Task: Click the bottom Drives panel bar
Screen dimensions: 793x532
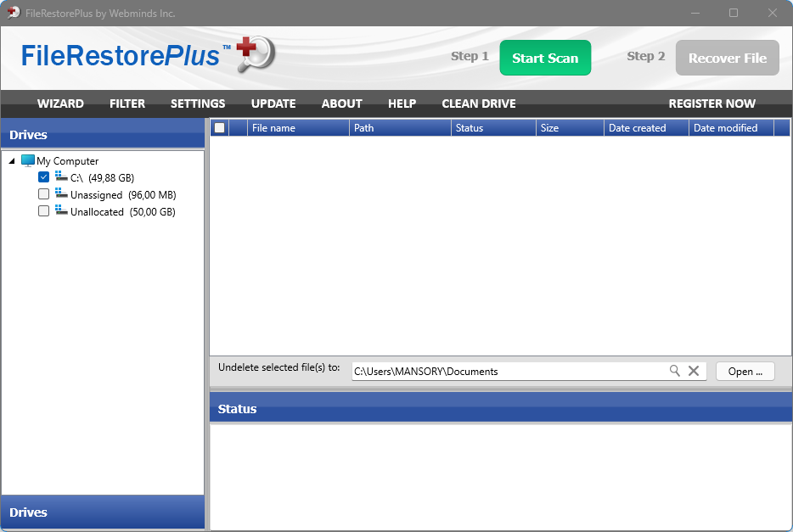Action: pyautogui.click(x=104, y=512)
